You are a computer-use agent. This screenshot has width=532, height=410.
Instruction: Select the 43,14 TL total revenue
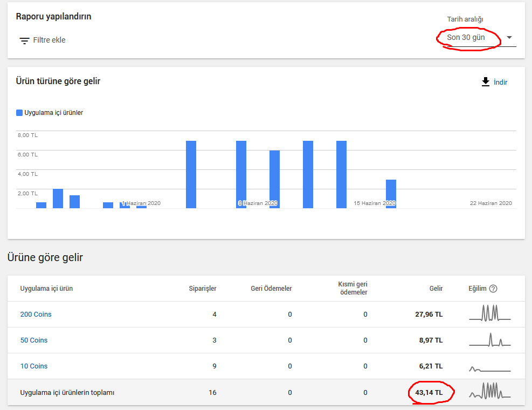coord(429,392)
